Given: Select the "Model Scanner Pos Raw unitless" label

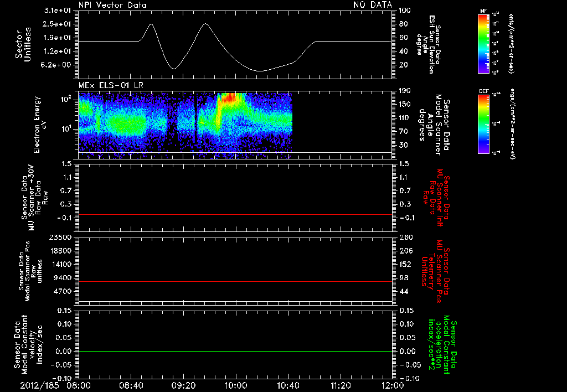Looking at the screenshot, I should tap(30, 271).
